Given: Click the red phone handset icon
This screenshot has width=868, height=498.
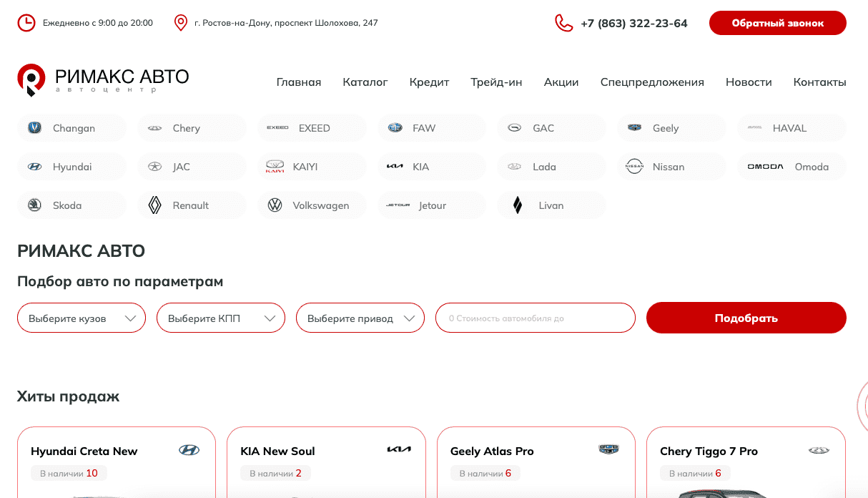Looking at the screenshot, I should coord(564,23).
